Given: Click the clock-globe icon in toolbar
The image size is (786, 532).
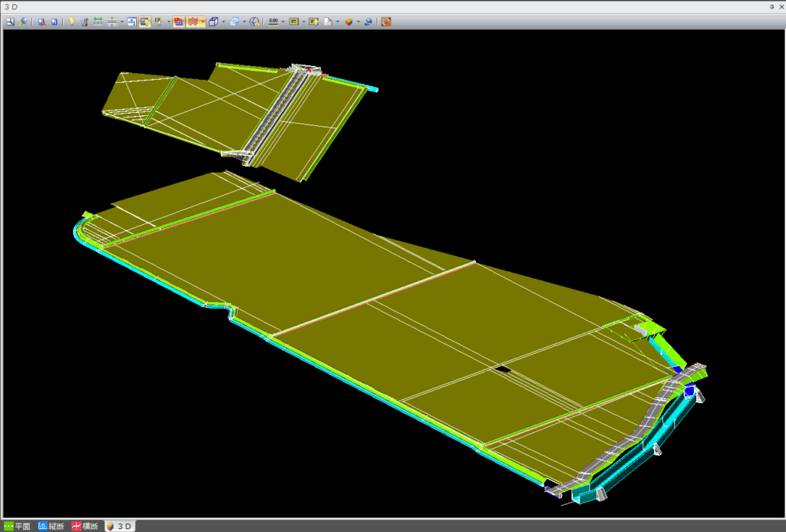Looking at the screenshot, I should [x=254, y=21].
